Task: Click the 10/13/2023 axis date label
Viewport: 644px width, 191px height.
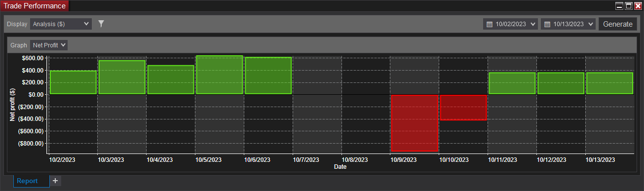Action: point(600,160)
